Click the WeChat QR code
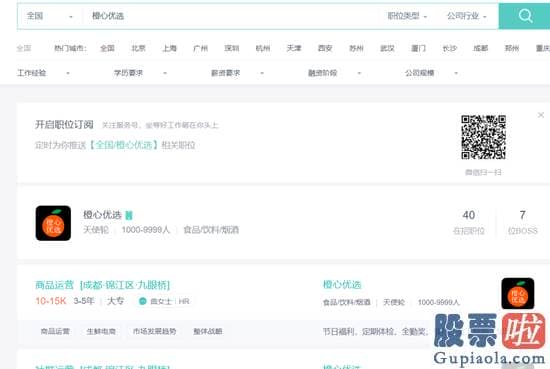The image size is (550, 369). pyautogui.click(x=483, y=137)
